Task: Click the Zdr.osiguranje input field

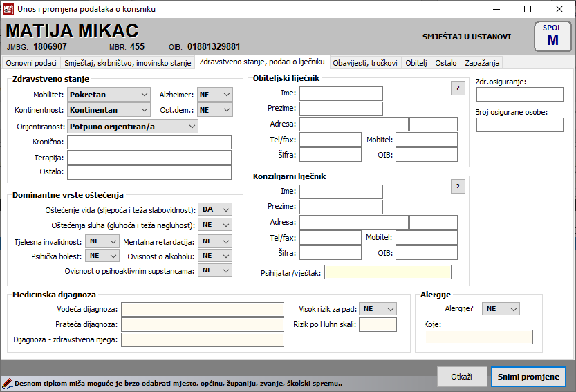Action: click(519, 94)
